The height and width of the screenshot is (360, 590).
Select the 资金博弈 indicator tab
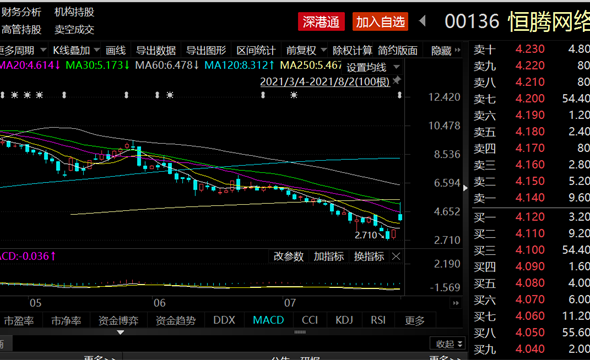click(x=118, y=321)
